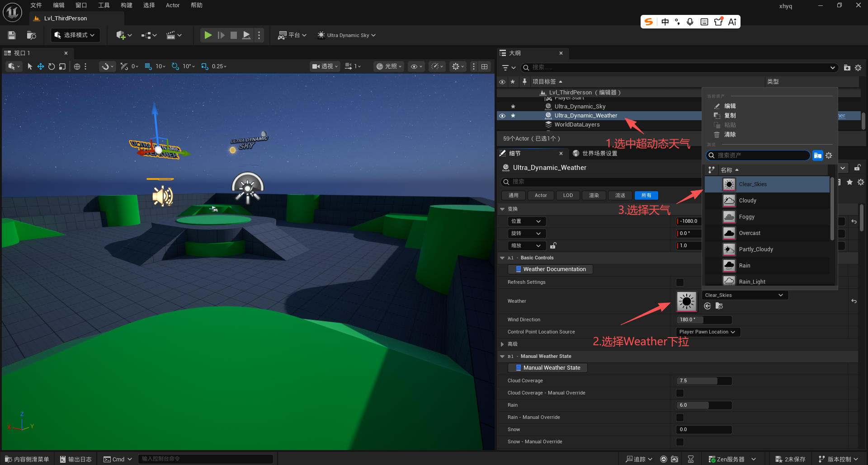The width and height of the screenshot is (868, 465).
Task: Select the Scale tool in the viewport
Action: pyautogui.click(x=62, y=66)
